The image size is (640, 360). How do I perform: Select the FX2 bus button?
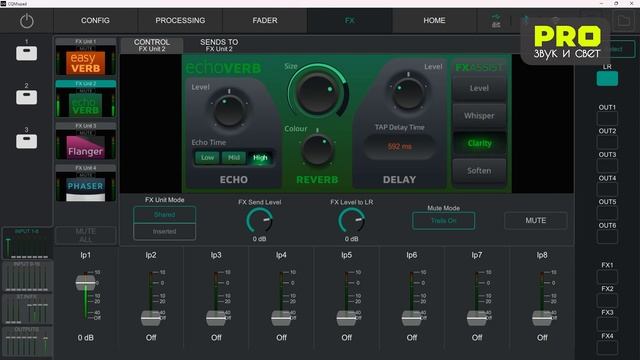tap(607, 301)
